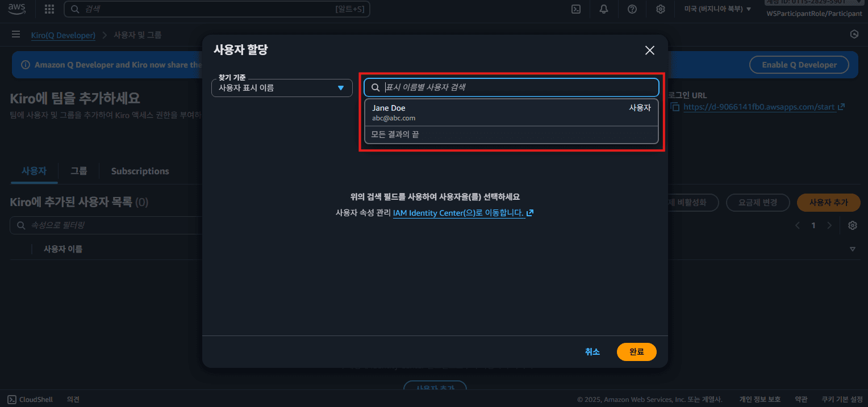
Task: Open the notifications bell icon
Action: [x=604, y=9]
